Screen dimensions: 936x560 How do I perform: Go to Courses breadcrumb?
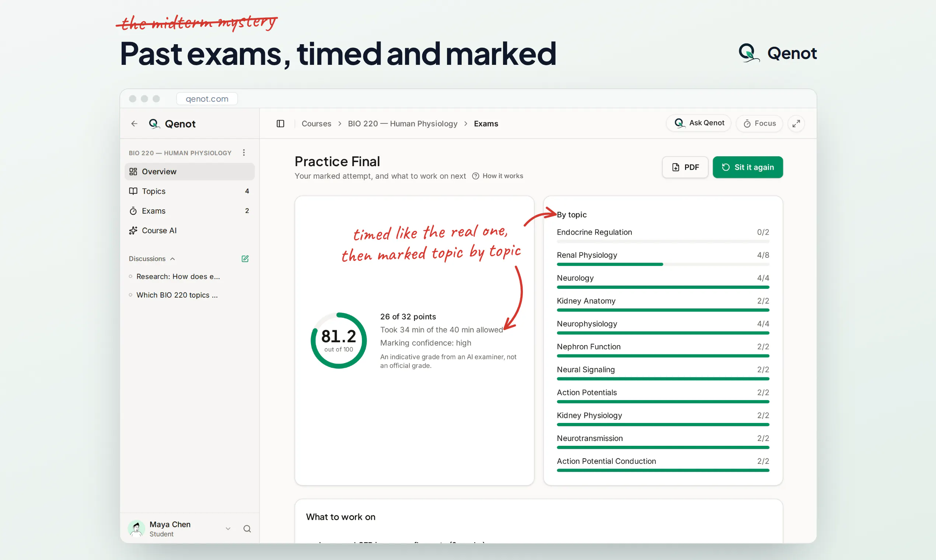click(x=316, y=124)
